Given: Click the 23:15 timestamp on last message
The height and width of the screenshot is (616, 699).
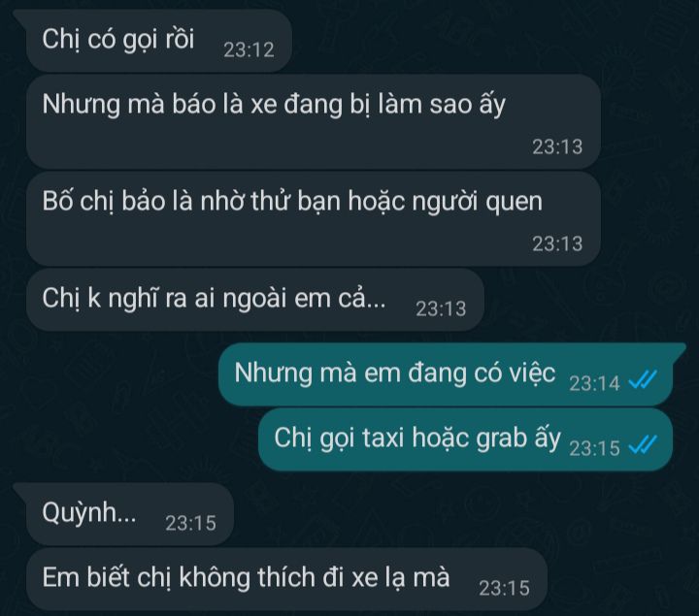Looking at the screenshot, I should pos(504,589).
